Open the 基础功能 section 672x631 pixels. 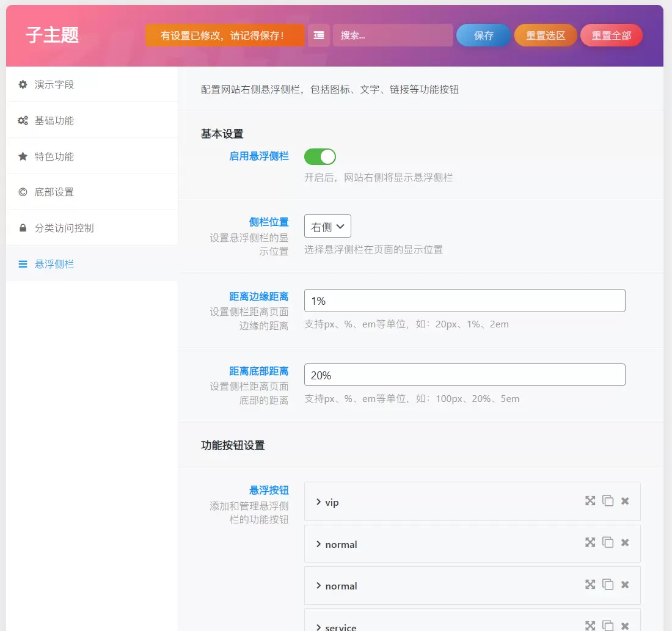pyautogui.click(x=92, y=120)
